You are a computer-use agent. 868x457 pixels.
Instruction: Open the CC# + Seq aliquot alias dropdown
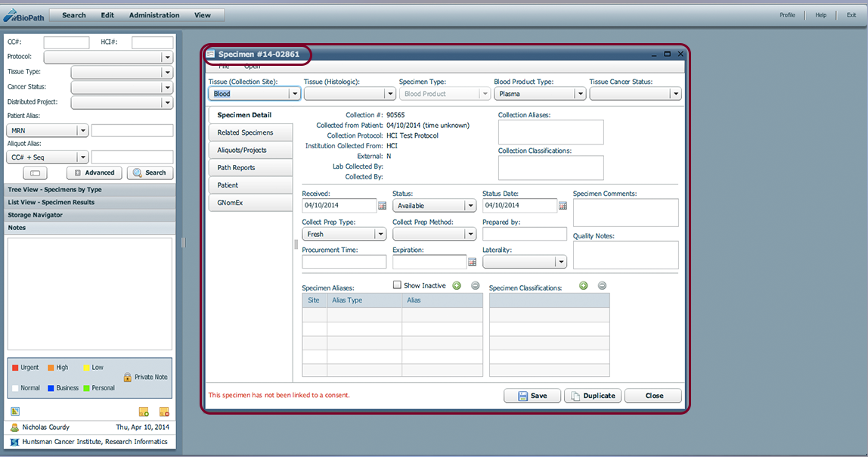[82, 157]
